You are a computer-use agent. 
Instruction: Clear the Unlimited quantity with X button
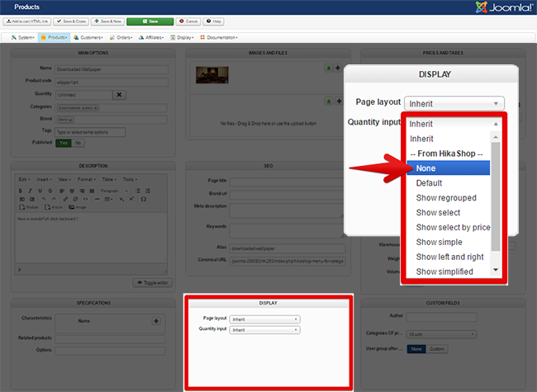119,95
